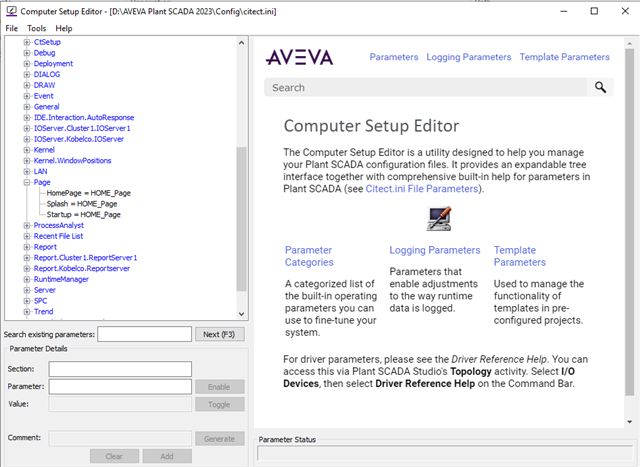Select the Report.Kobelco.Reportserver section

click(x=82, y=269)
